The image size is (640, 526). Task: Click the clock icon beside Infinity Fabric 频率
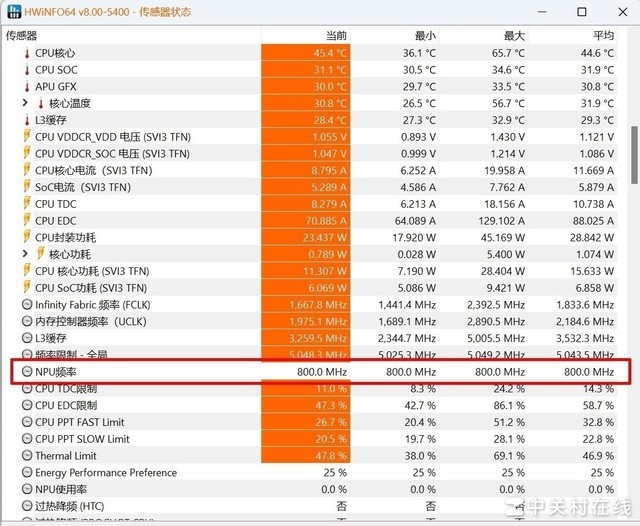(x=26, y=304)
